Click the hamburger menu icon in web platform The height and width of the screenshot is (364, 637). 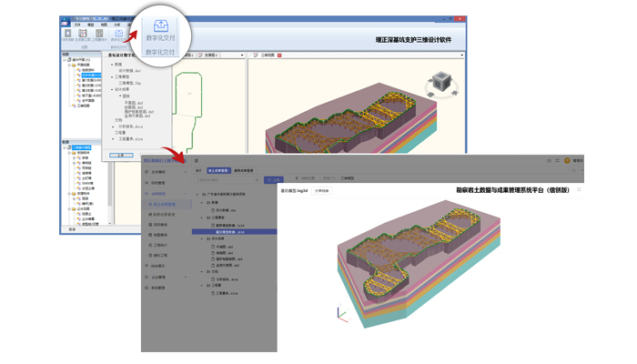196,161
